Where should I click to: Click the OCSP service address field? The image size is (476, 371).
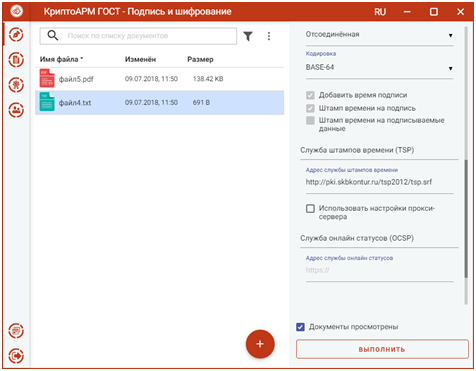click(x=379, y=270)
